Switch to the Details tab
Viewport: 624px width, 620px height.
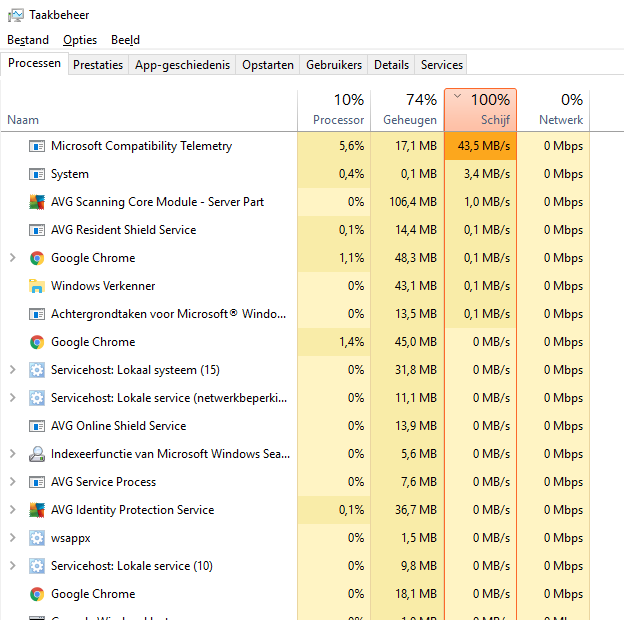[x=391, y=65]
